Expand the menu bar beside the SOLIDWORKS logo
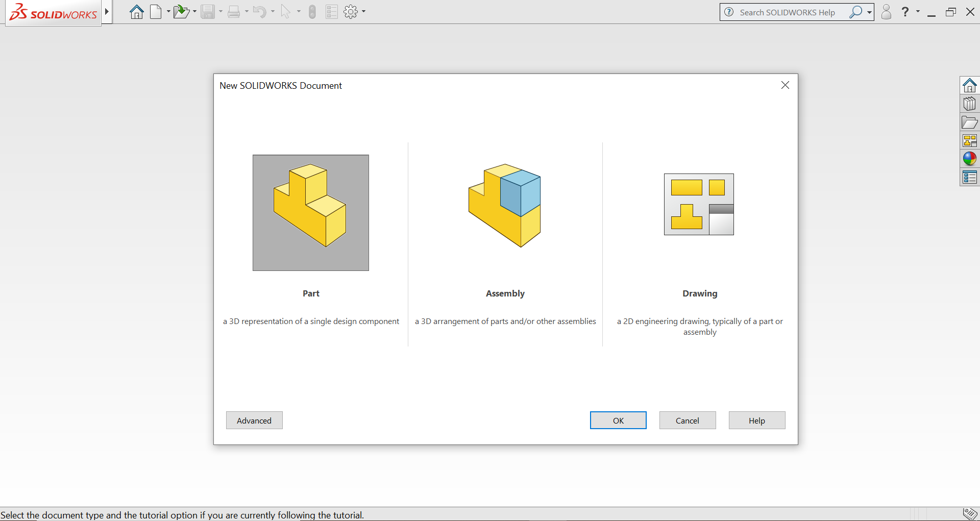The image size is (980, 521). click(107, 11)
